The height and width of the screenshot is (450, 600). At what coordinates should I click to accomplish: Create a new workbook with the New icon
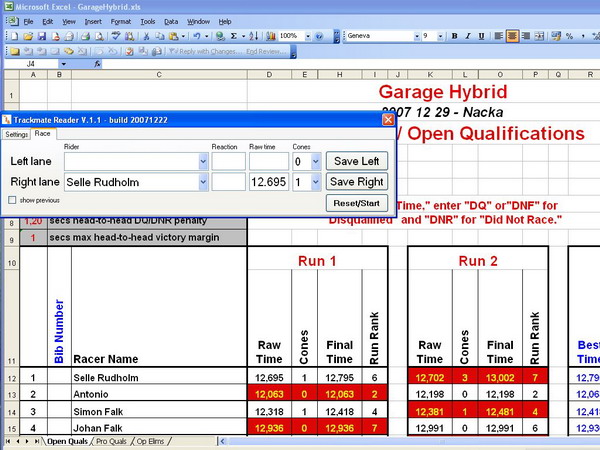pyautogui.click(x=15, y=36)
